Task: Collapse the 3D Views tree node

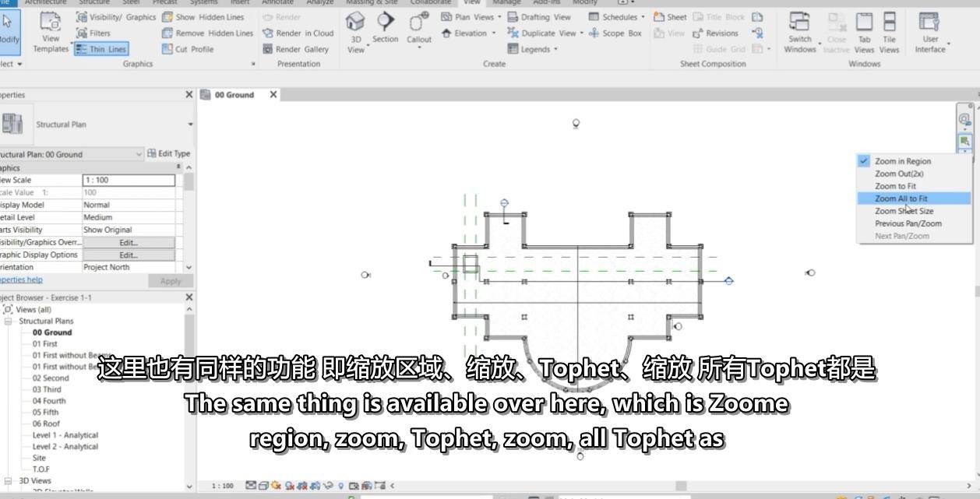Action: tap(9, 481)
